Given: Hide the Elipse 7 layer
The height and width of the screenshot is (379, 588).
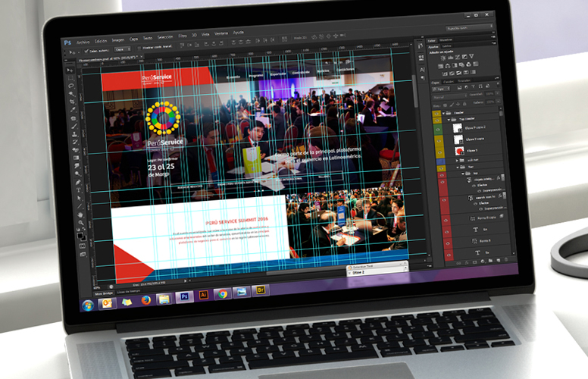Looking at the screenshot, I should click(x=439, y=152).
